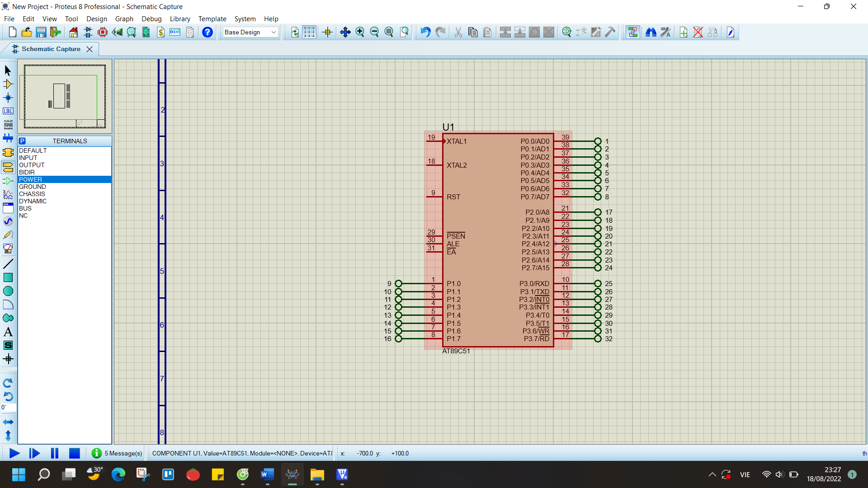Image resolution: width=868 pixels, height=488 pixels.
Task: Click the P pick devices button
Action: 23,141
